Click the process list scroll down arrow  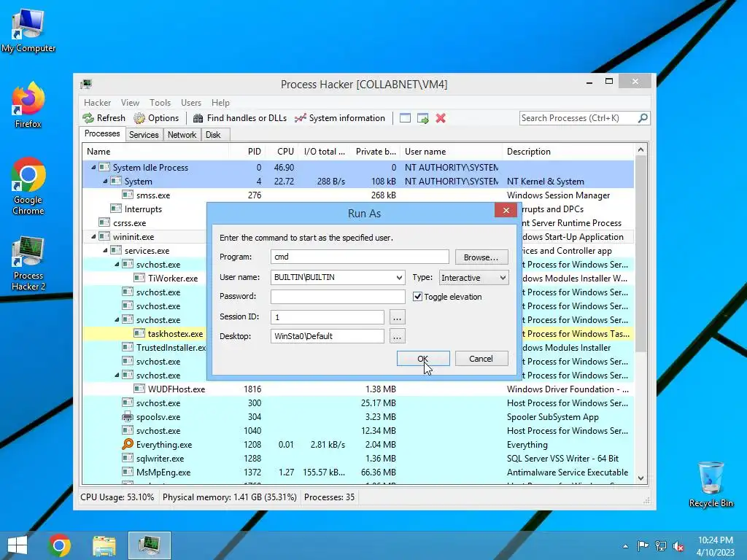tap(640, 478)
